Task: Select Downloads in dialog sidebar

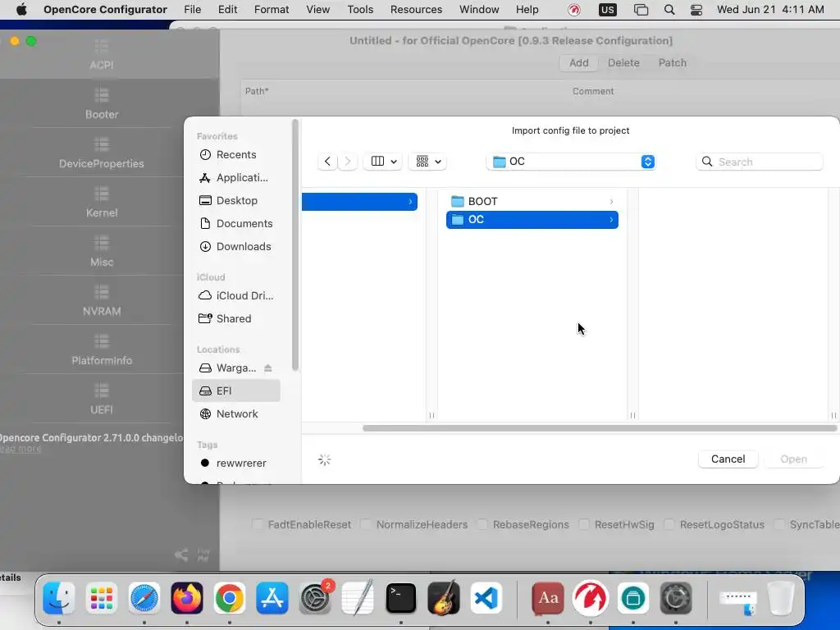Action: 235,246
